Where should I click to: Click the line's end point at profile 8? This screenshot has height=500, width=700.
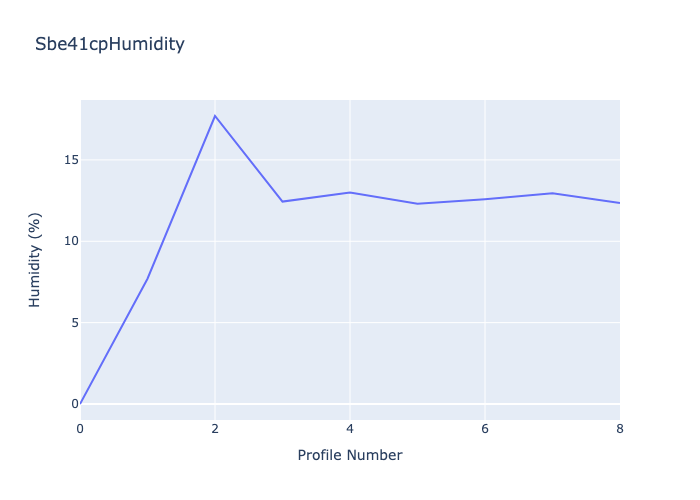click(619, 203)
